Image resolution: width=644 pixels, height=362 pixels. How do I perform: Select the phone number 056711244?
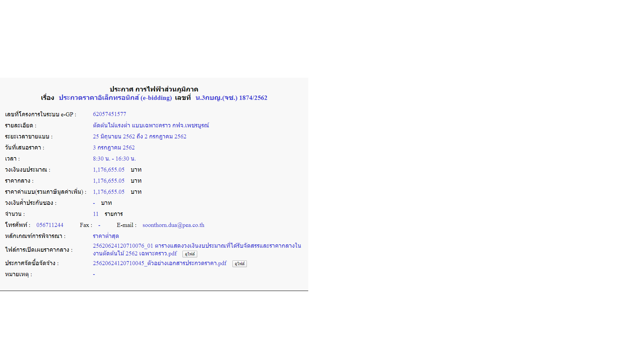pyautogui.click(x=50, y=225)
